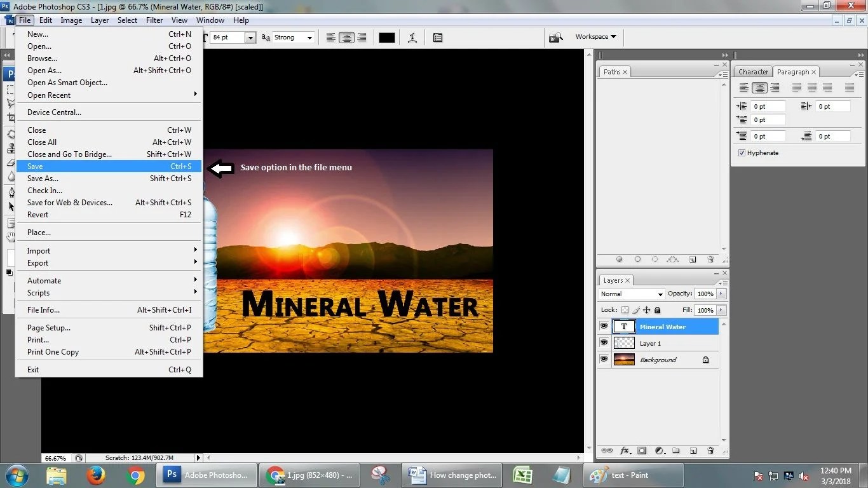This screenshot has height=488, width=868.
Task: Toggle the Character and Paragraph palettes icon
Action: (438, 37)
